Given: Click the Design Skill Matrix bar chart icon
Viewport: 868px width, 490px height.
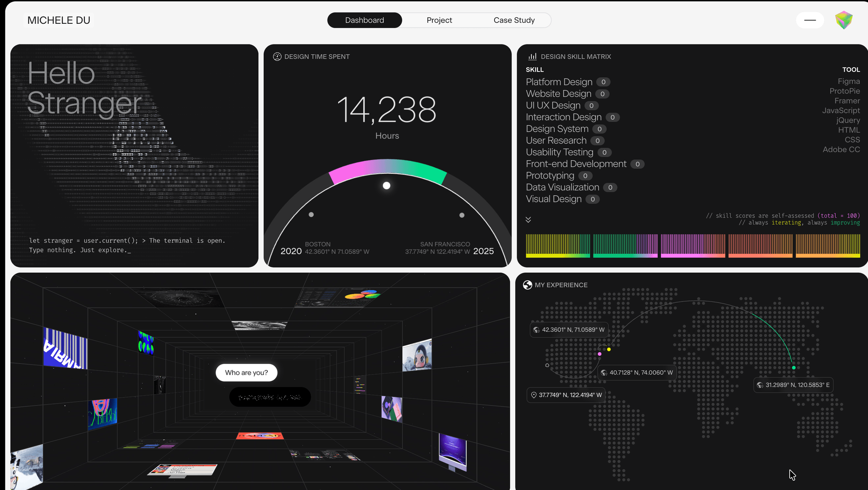Looking at the screenshot, I should [x=532, y=56].
